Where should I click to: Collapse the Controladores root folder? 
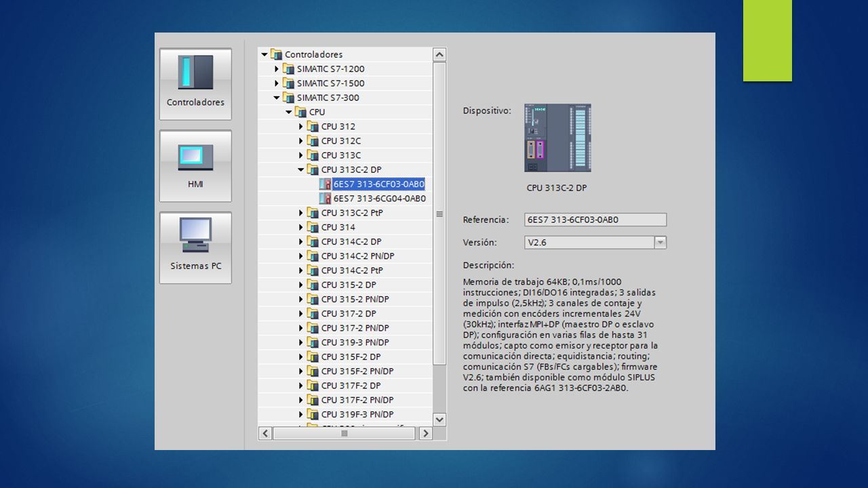(x=264, y=54)
